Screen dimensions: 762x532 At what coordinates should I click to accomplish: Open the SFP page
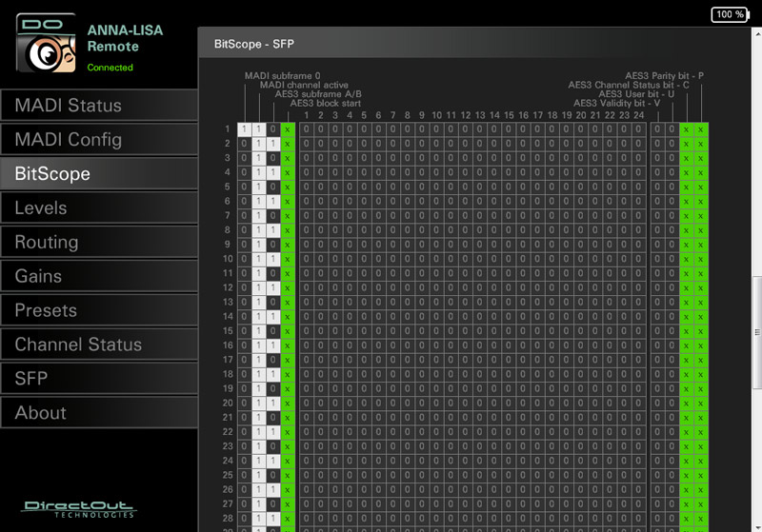pyautogui.click(x=99, y=379)
